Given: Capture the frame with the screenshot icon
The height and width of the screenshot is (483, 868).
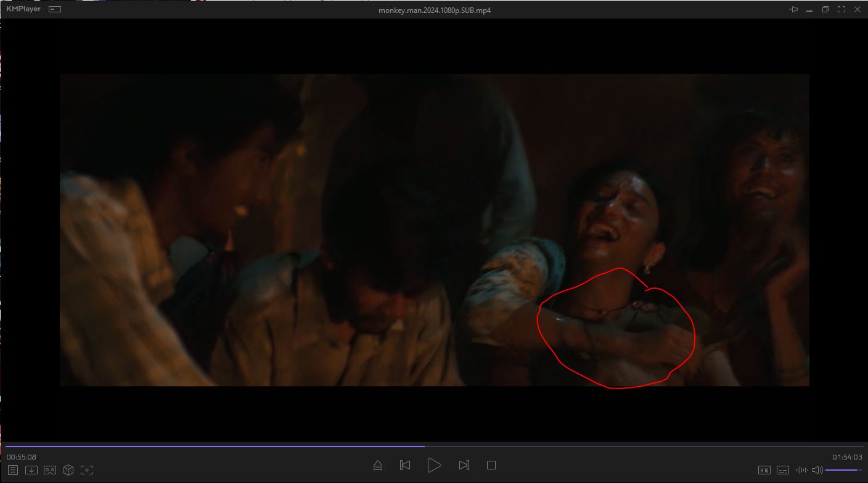Looking at the screenshot, I should [x=87, y=470].
